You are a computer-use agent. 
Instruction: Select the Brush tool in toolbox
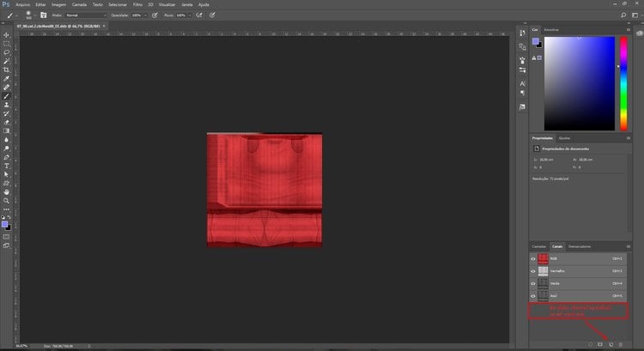[6, 96]
